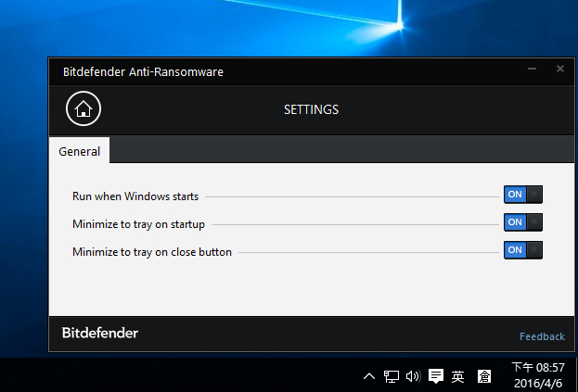This screenshot has height=392, width=578.
Task: Select the General settings tab
Action: pyautogui.click(x=79, y=150)
